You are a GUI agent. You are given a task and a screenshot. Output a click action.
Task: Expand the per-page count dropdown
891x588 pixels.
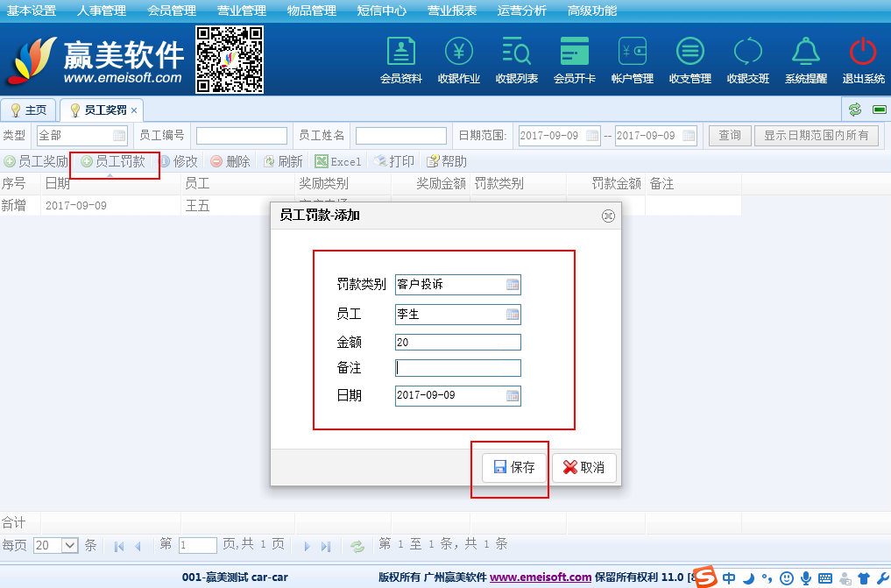pos(70,545)
